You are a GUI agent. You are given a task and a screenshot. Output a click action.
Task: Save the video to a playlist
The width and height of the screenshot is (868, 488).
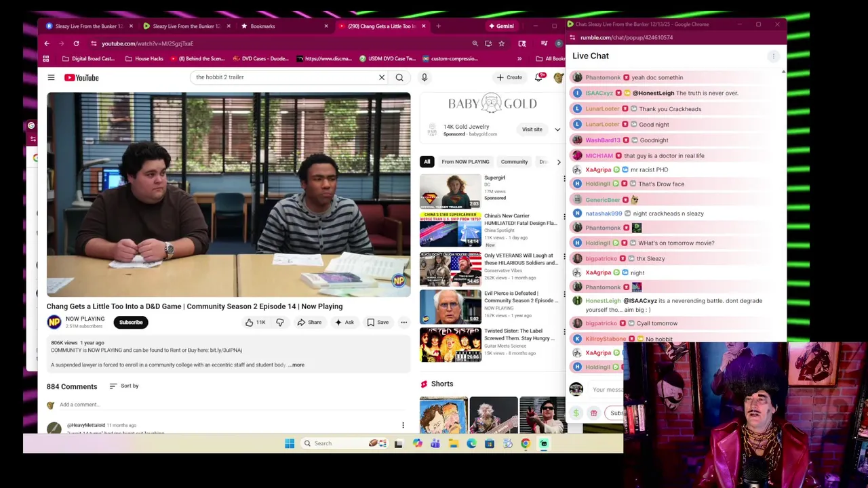(x=378, y=323)
